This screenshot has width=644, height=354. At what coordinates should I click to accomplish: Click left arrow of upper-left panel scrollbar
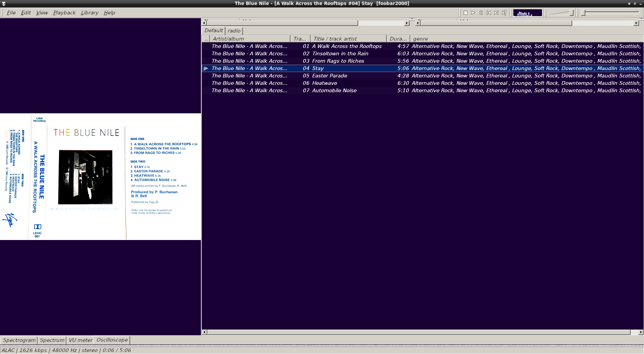(x=204, y=23)
